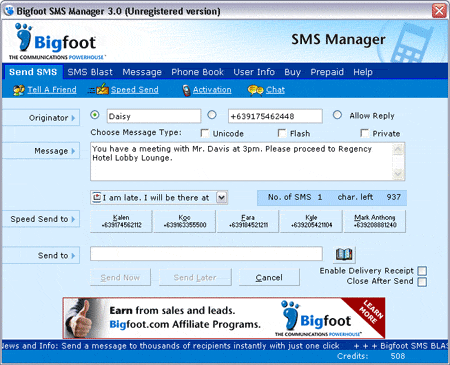
Task: Click the Send Now button
Action: pos(120,277)
